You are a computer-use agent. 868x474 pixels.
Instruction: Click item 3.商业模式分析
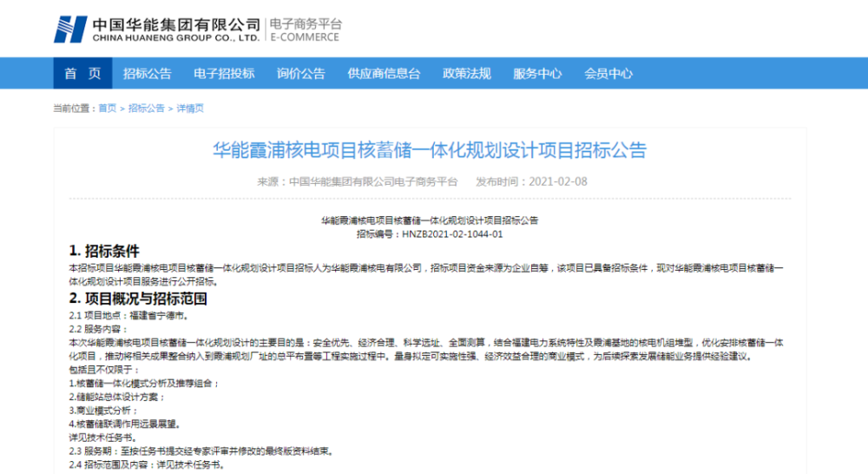(103, 411)
